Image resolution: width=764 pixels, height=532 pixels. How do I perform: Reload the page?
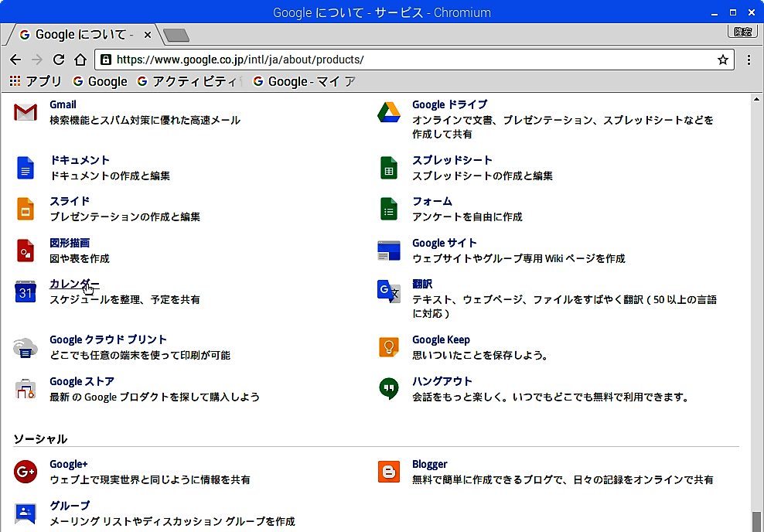click(58, 60)
